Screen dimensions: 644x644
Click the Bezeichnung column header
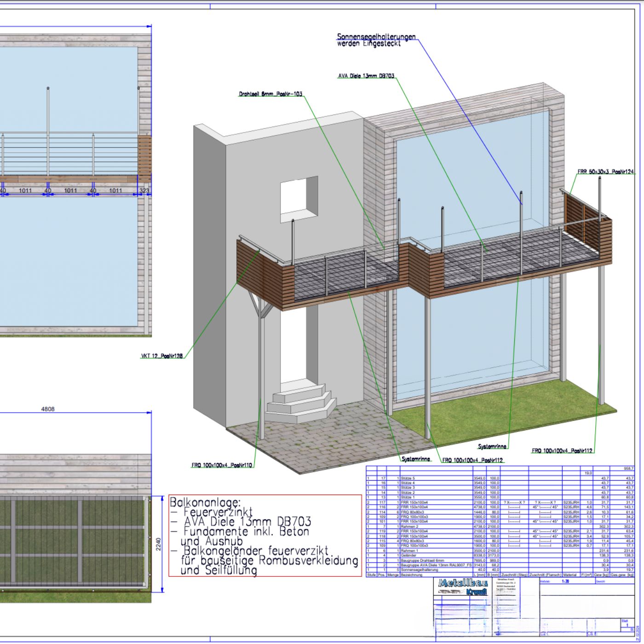click(x=411, y=575)
